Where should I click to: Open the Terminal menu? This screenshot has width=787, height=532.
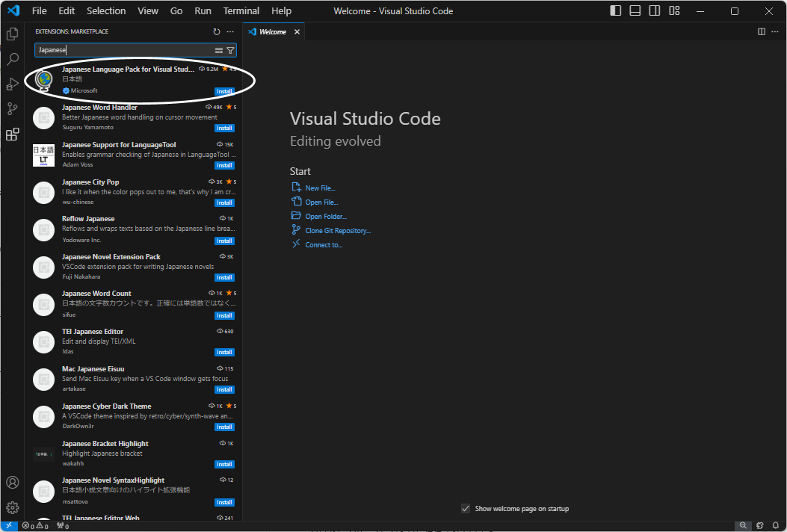(241, 10)
